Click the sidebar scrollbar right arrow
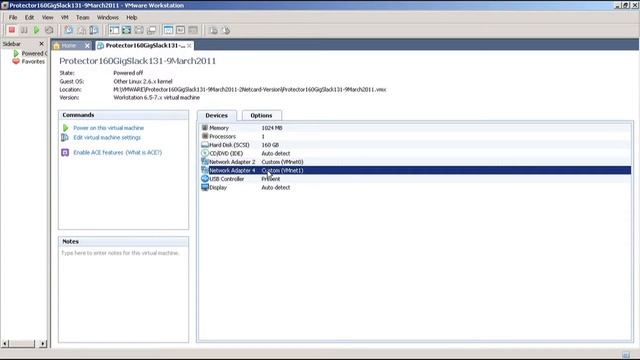Image resolution: width=640 pixels, height=360 pixels. [43, 344]
